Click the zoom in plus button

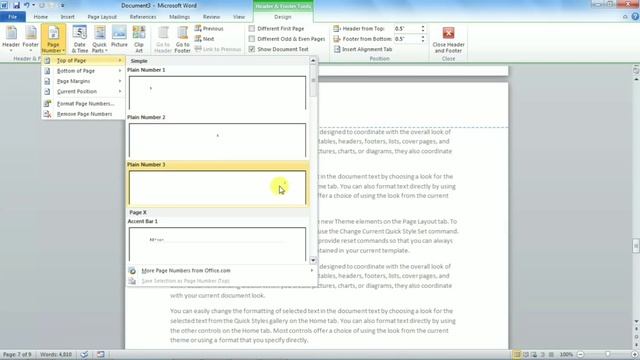click(635, 355)
